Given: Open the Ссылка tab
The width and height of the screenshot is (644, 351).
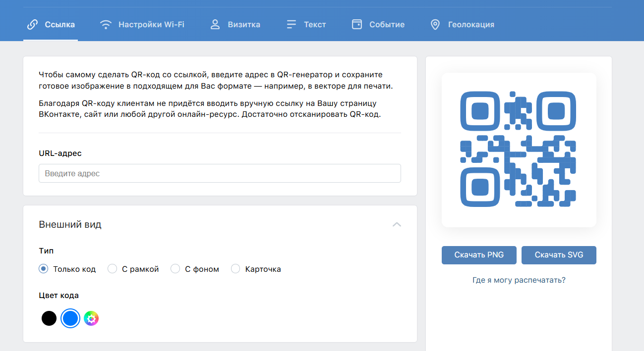Looking at the screenshot, I should 51,24.
